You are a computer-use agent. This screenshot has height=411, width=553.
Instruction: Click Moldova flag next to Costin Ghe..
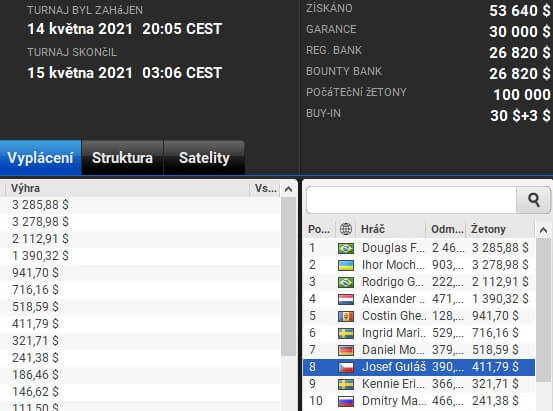pos(346,316)
